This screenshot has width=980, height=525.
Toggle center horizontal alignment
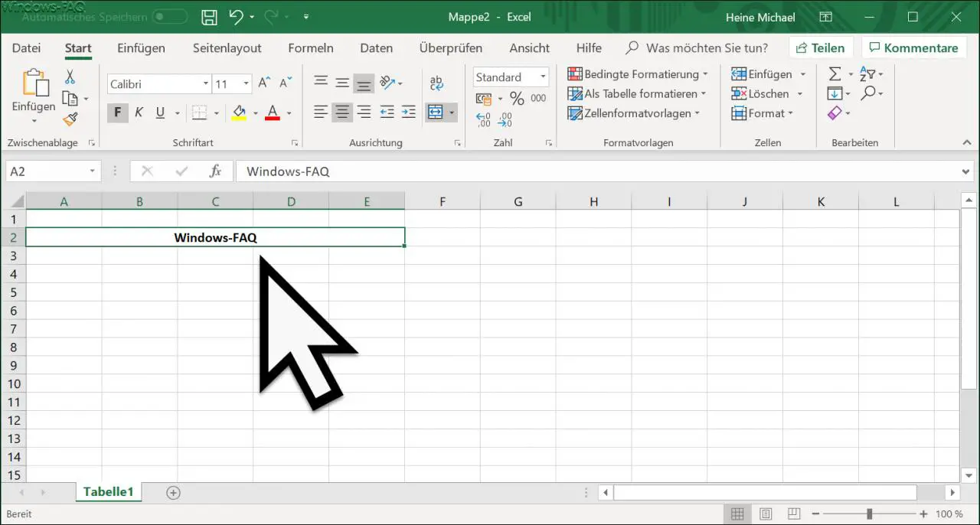342,112
